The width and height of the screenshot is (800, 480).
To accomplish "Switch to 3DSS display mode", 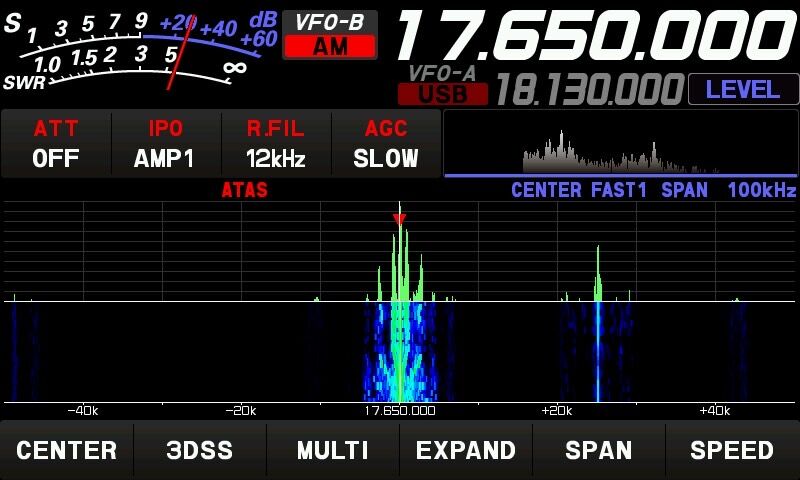I will point(199,450).
